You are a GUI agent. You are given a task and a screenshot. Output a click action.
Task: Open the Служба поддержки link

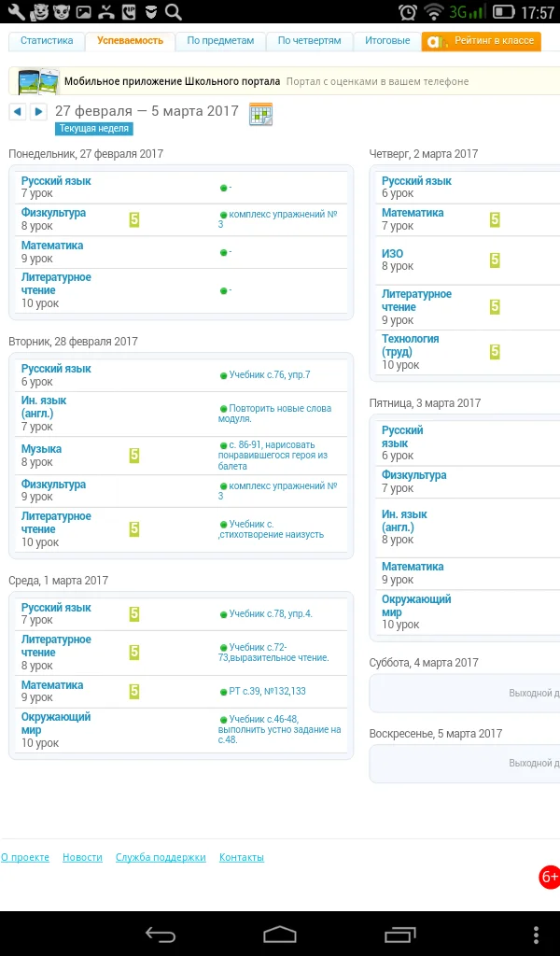point(161,857)
